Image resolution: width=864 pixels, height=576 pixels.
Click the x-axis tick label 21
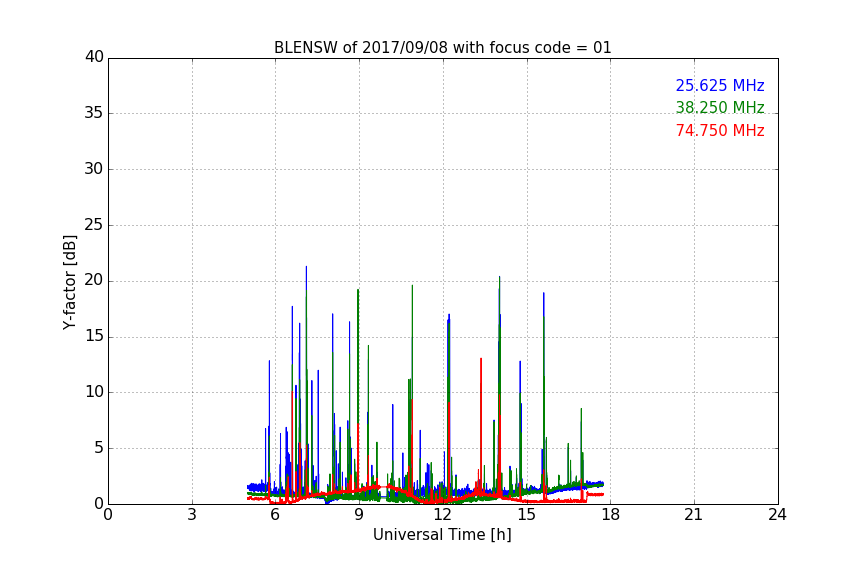coord(694,515)
